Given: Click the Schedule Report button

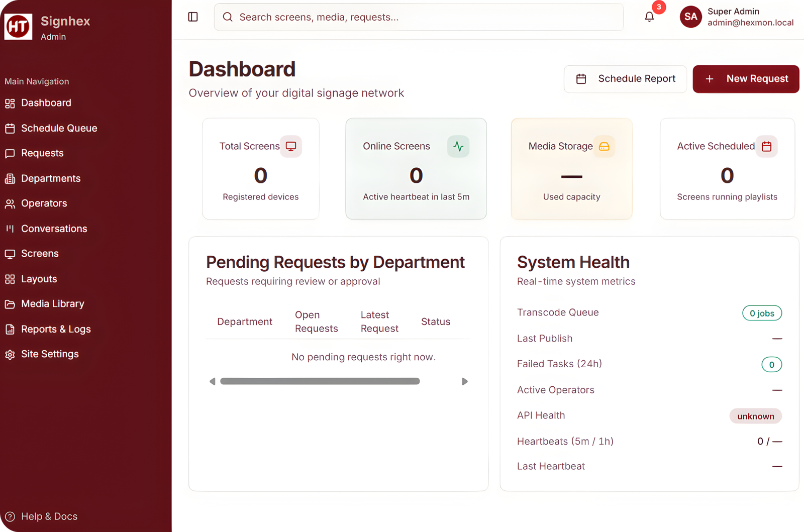Looking at the screenshot, I should (x=625, y=79).
